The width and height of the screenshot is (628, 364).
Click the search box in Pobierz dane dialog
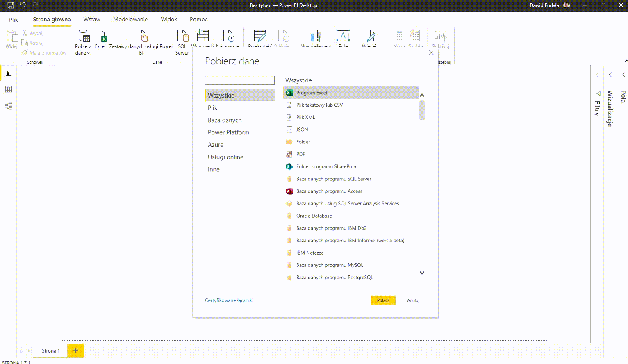coord(240,80)
